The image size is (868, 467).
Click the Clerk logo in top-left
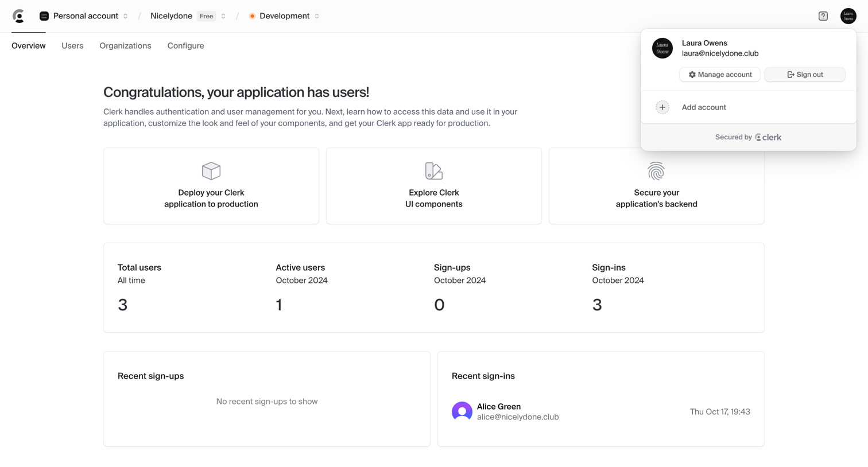point(19,16)
